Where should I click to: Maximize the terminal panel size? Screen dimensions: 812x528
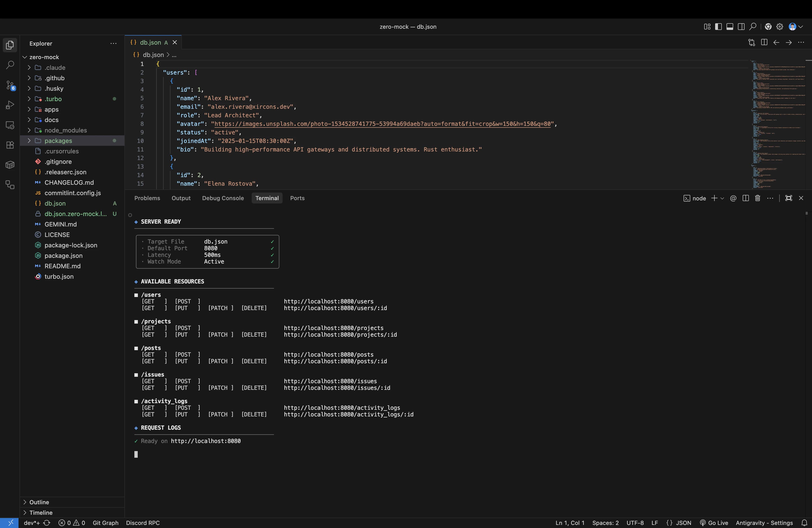(788, 198)
